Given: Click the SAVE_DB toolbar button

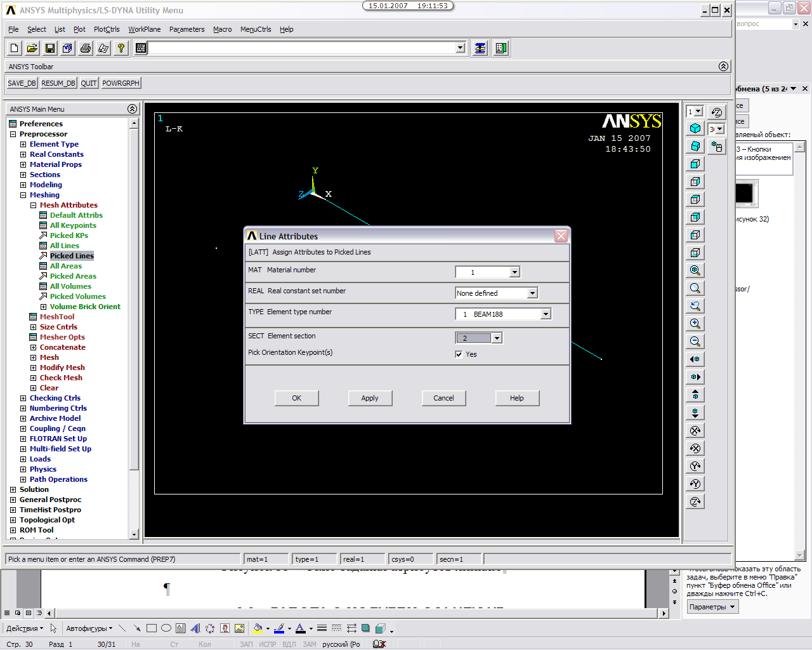Looking at the screenshot, I should [22, 83].
